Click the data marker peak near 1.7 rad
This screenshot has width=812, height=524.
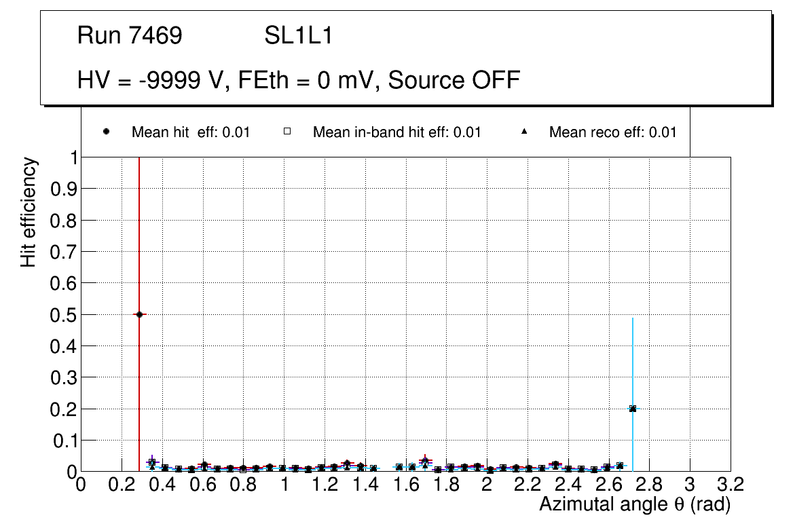click(425, 461)
